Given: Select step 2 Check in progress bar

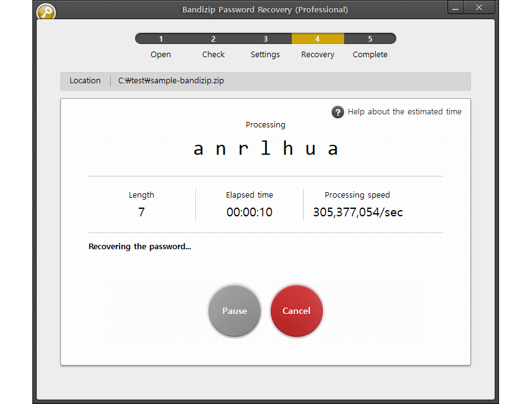Looking at the screenshot, I should [x=213, y=39].
